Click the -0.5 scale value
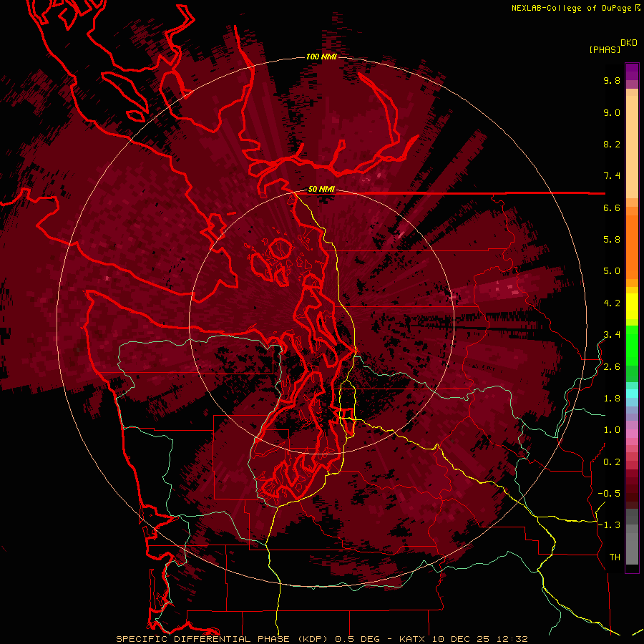This screenshot has height=644, width=644. (x=609, y=494)
